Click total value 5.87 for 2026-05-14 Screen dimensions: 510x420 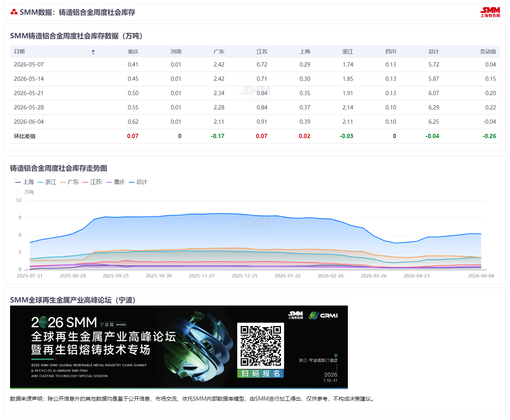(x=434, y=79)
